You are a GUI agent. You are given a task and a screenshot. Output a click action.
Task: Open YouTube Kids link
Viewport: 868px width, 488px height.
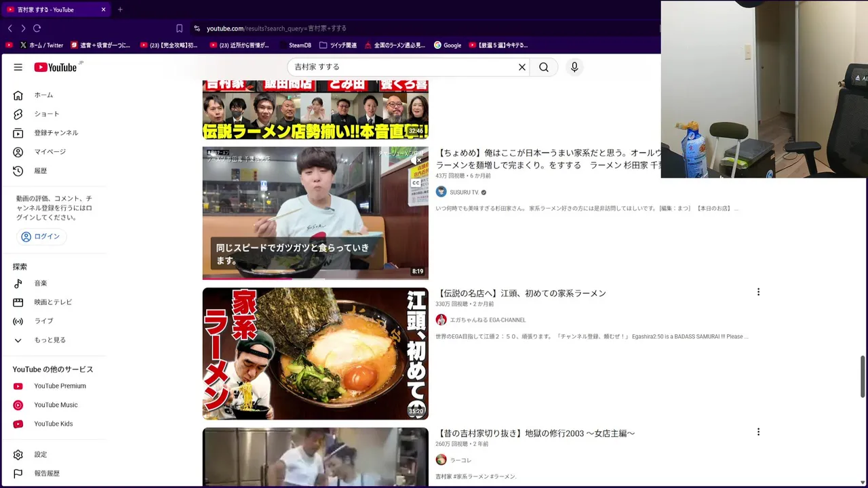coord(53,424)
